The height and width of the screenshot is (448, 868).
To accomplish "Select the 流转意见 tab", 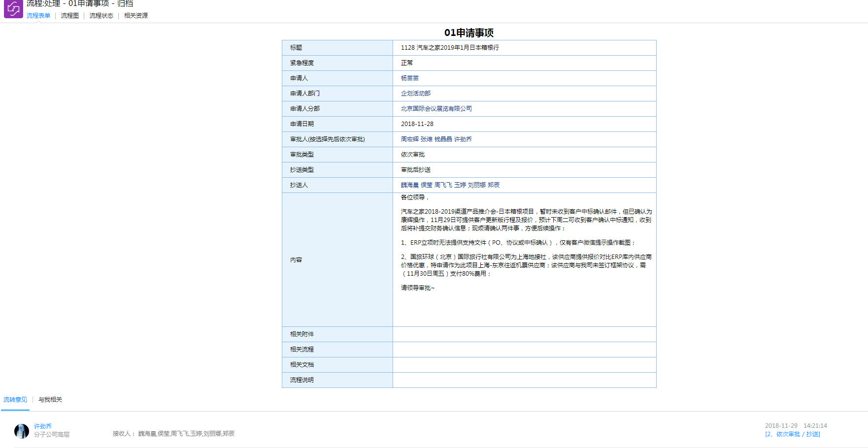I will pos(15,400).
